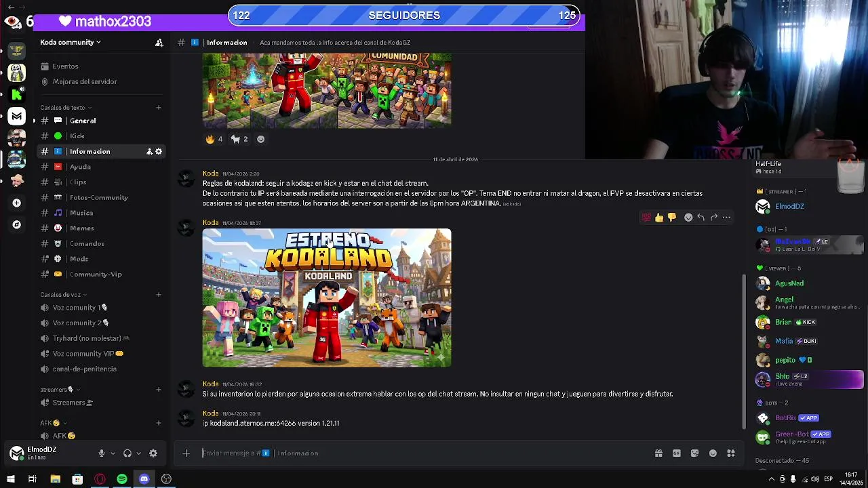Open user settings gear next to ElmodDZ
The height and width of the screenshot is (488, 868).
pyautogui.click(x=153, y=453)
